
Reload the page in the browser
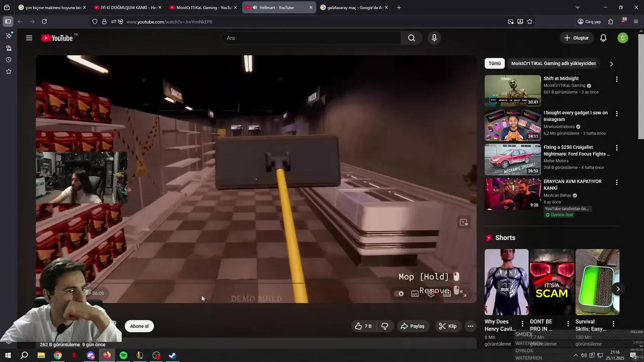click(44, 22)
